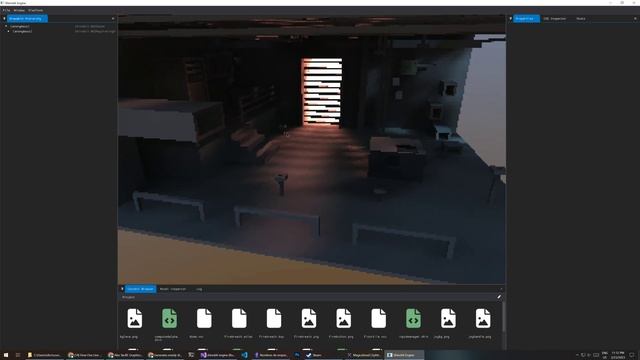
Task: Click the taskbar clock
Action: point(618,355)
